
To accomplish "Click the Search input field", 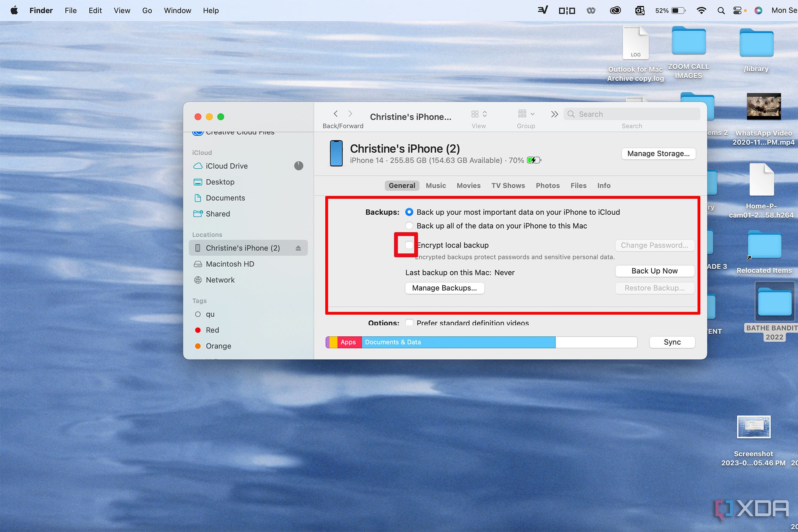I will point(630,114).
